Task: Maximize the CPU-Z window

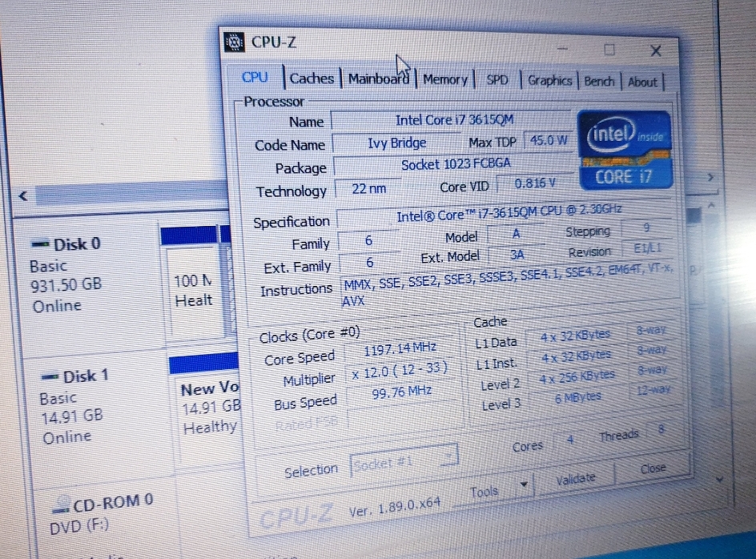Action: (609, 50)
